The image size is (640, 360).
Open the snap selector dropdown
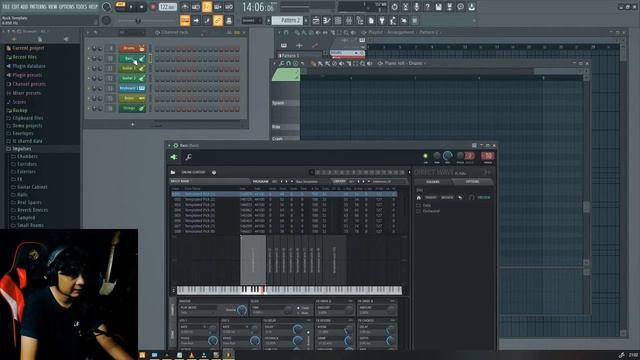coord(251,20)
